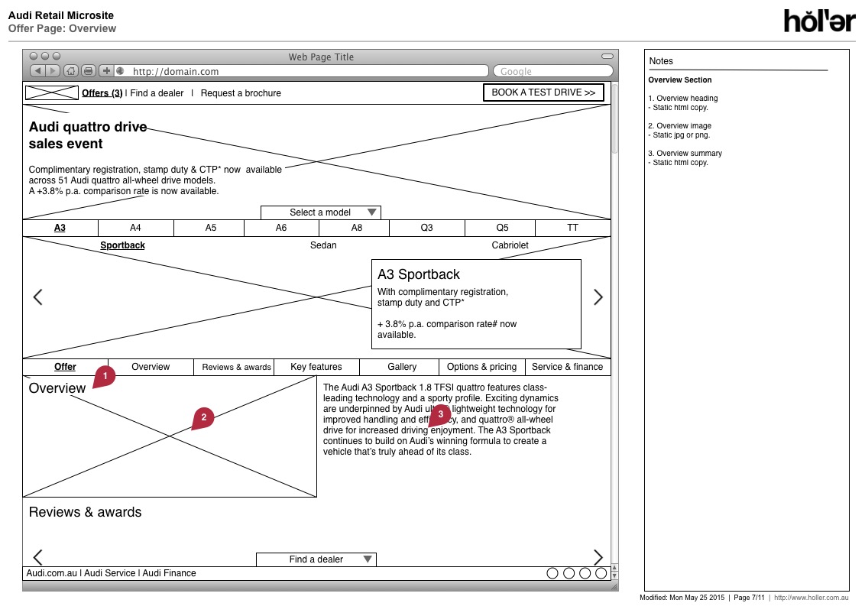Click the browser forward arrow button
Viewport: 865px width, 616px height.
53,70
